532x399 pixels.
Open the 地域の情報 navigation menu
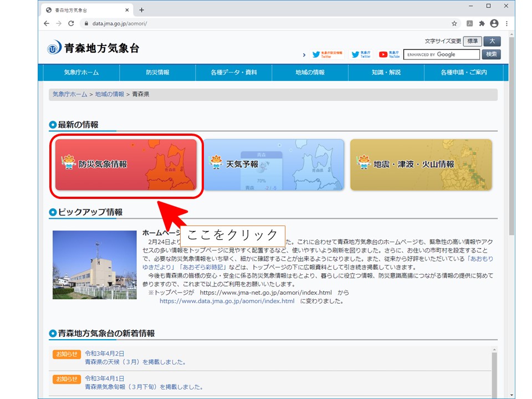[310, 72]
